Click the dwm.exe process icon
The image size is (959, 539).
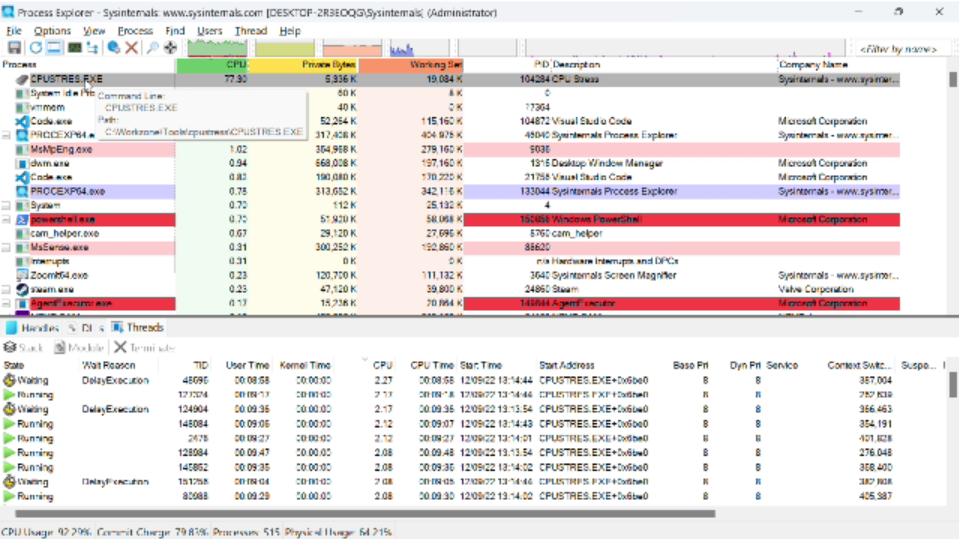pos(22,164)
